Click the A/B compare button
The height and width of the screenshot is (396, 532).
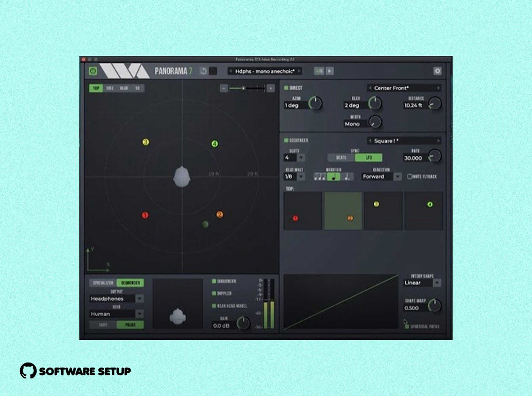[x=319, y=71]
